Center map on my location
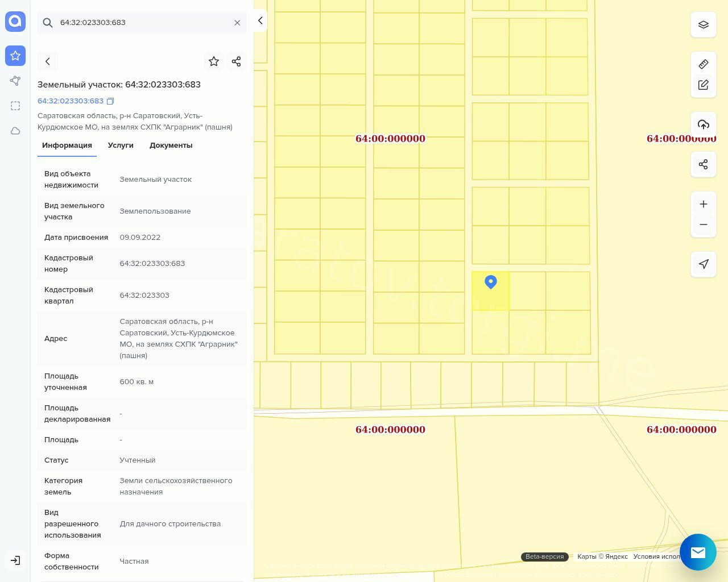The width and height of the screenshot is (728, 582). click(704, 264)
